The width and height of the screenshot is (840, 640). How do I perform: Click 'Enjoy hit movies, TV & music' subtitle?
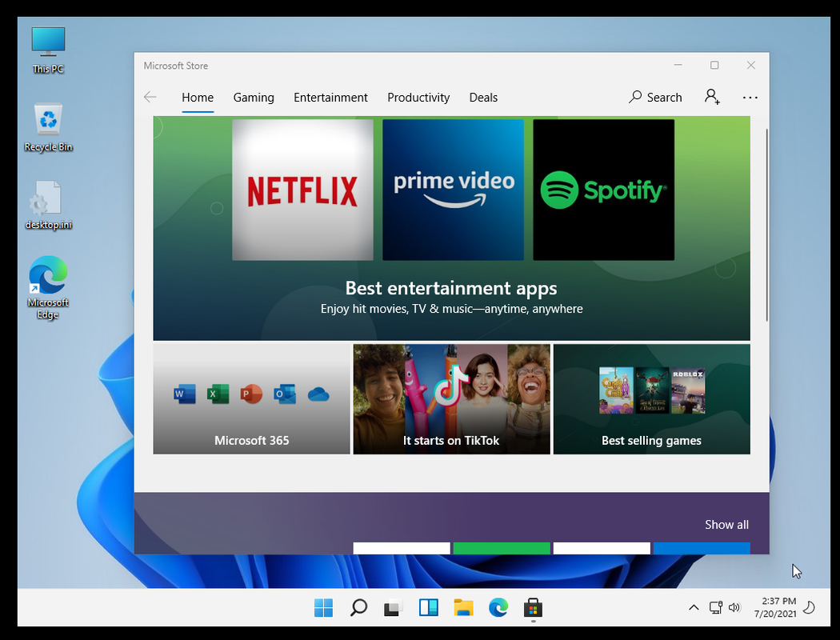452,309
